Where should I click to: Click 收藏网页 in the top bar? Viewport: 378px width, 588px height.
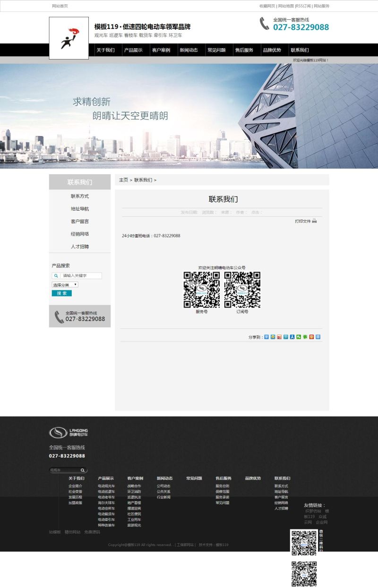coord(267,6)
